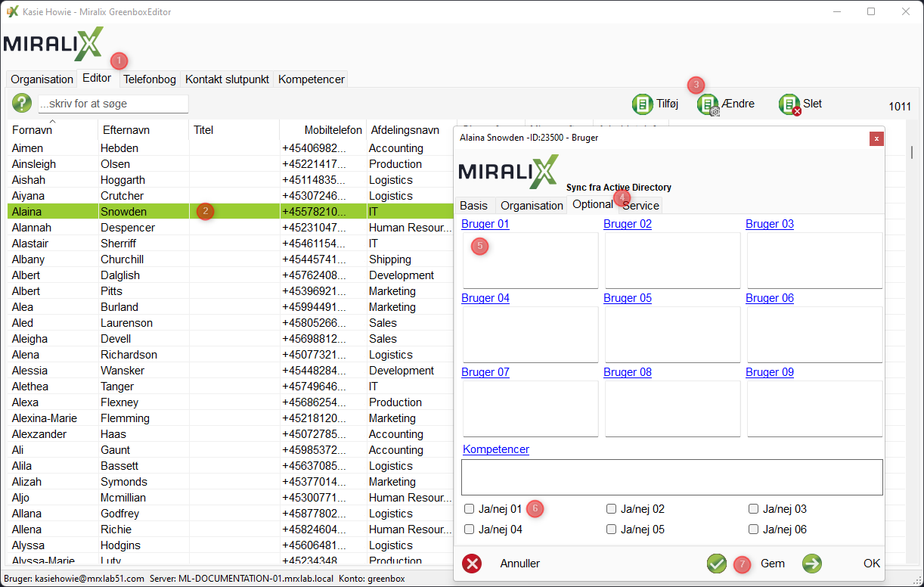Image resolution: width=924 pixels, height=587 pixels.
Task: Click the search field to search
Action: click(x=113, y=104)
